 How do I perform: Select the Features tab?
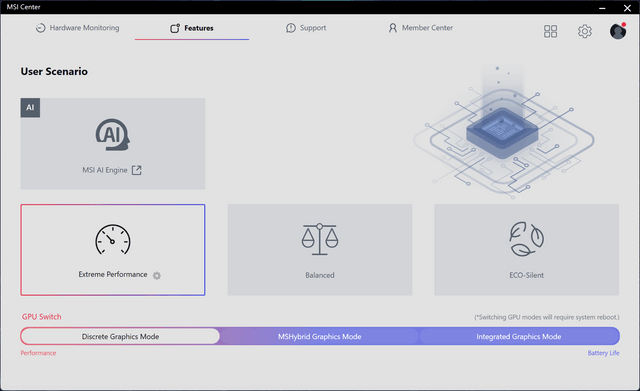191,28
